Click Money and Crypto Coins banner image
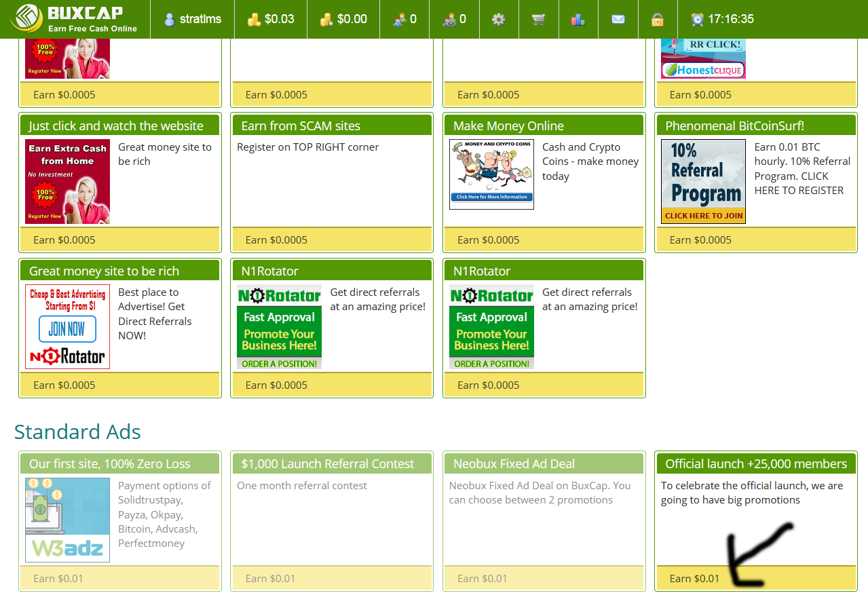The width and height of the screenshot is (868, 610). (491, 174)
